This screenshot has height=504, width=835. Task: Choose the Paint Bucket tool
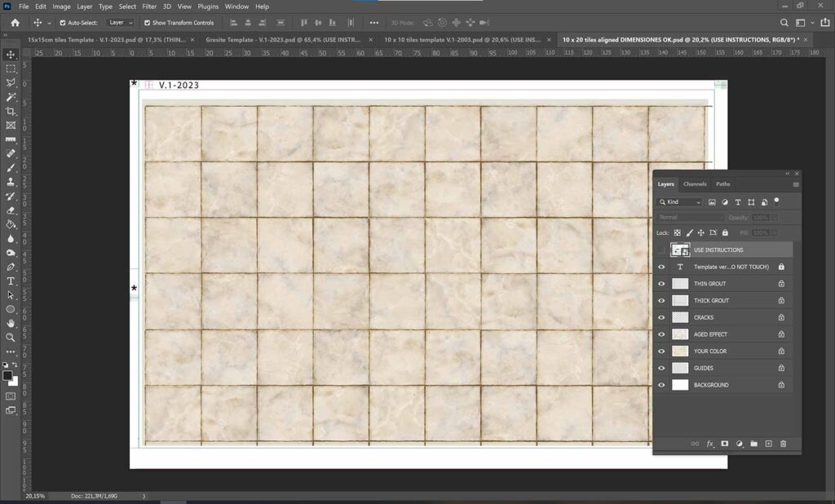pyautogui.click(x=11, y=224)
